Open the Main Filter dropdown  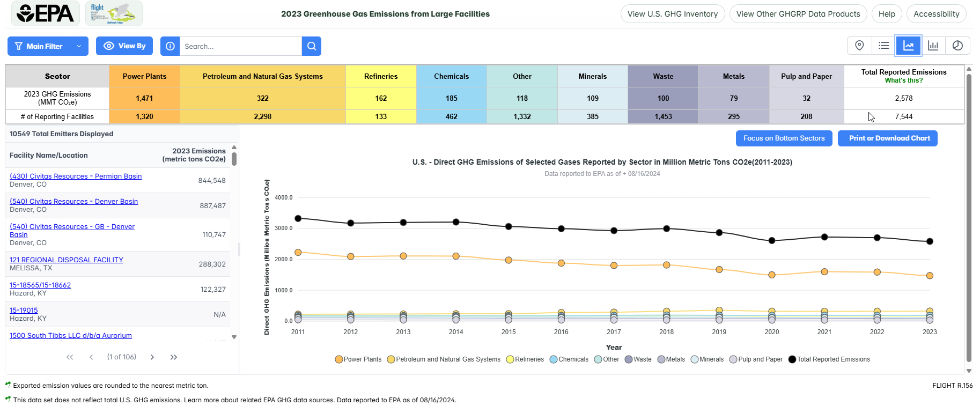point(47,46)
